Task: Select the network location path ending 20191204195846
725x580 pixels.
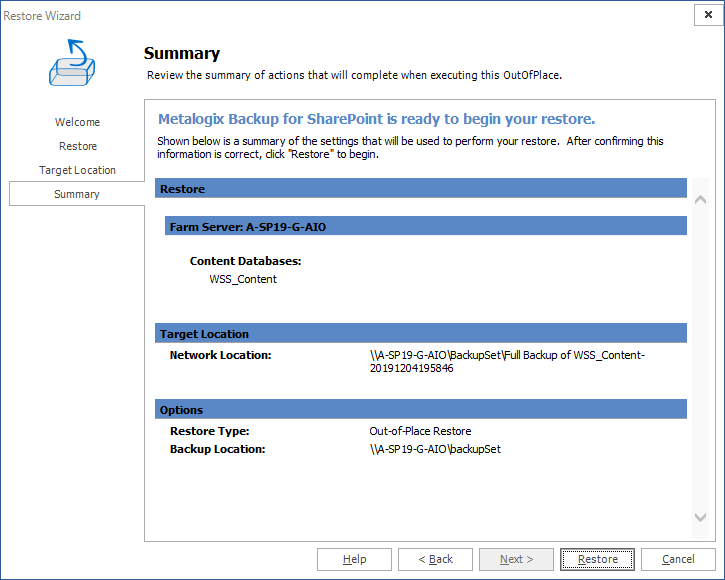Action: (x=507, y=361)
